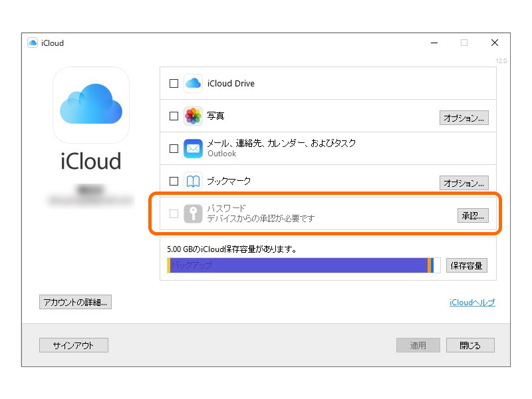
Task: Click the grayed-out password key icon
Action: tap(193, 213)
